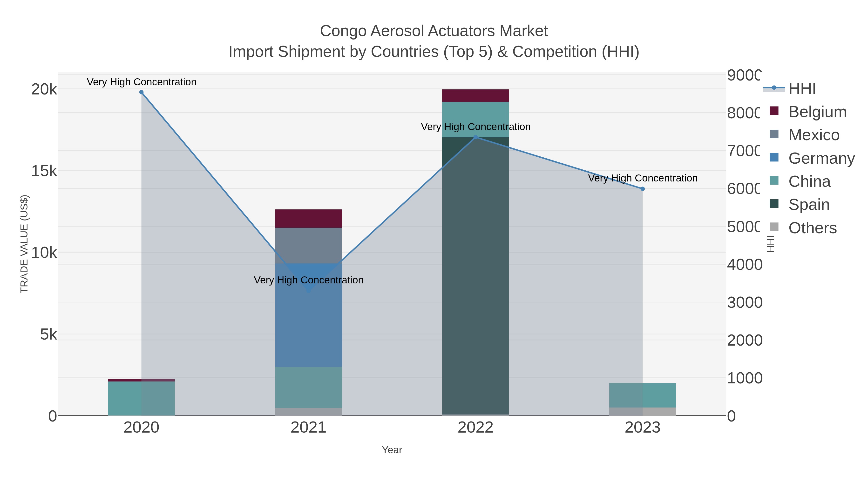Click the 2020 HHI data point marker
This screenshot has width=868, height=488.
point(142,92)
